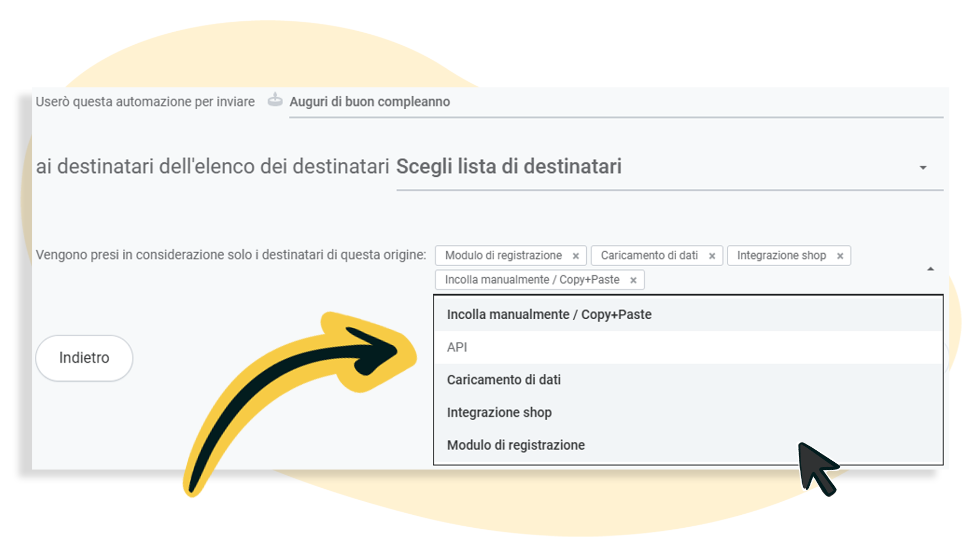Image resolution: width=980 pixels, height=560 pixels.
Task: Select 'Modulo di registrazione' in dropdown list
Action: coord(515,446)
